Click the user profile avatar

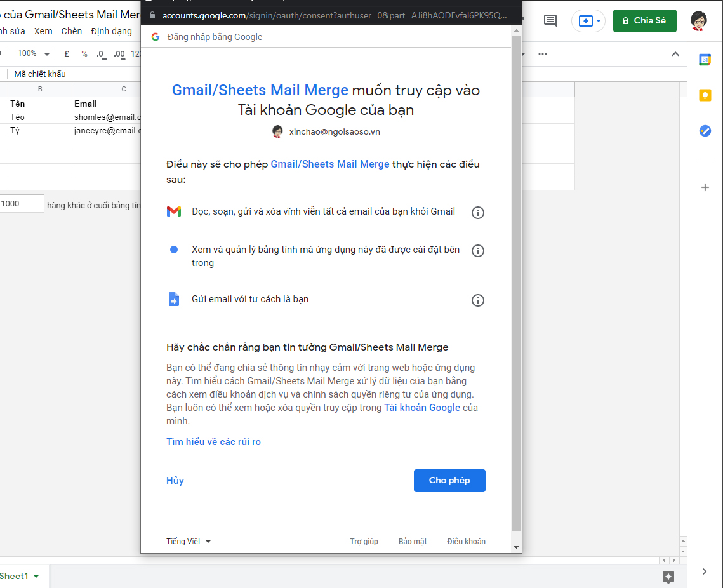coord(698,21)
